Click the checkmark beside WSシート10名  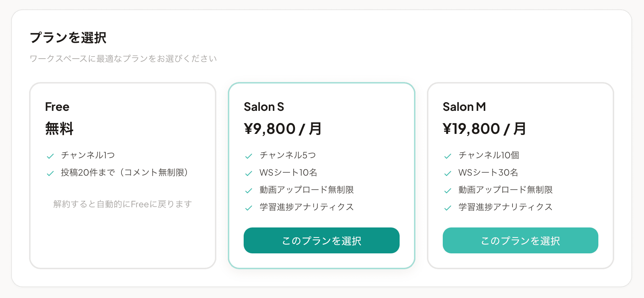click(x=248, y=173)
